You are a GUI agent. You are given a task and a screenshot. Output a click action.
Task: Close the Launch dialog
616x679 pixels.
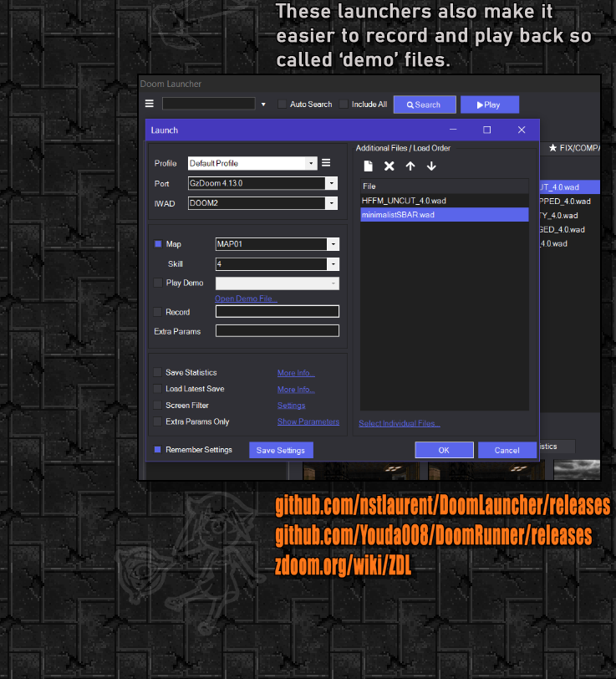coord(522,130)
